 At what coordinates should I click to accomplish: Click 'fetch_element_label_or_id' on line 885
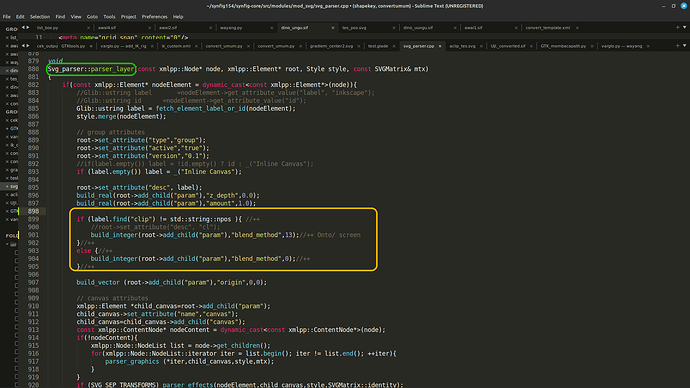[x=201, y=109]
